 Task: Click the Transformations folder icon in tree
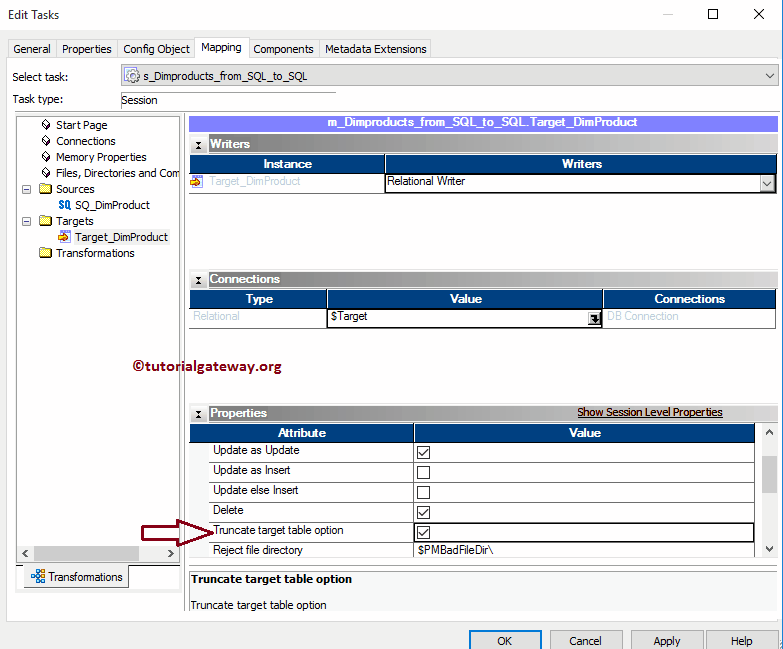45,253
